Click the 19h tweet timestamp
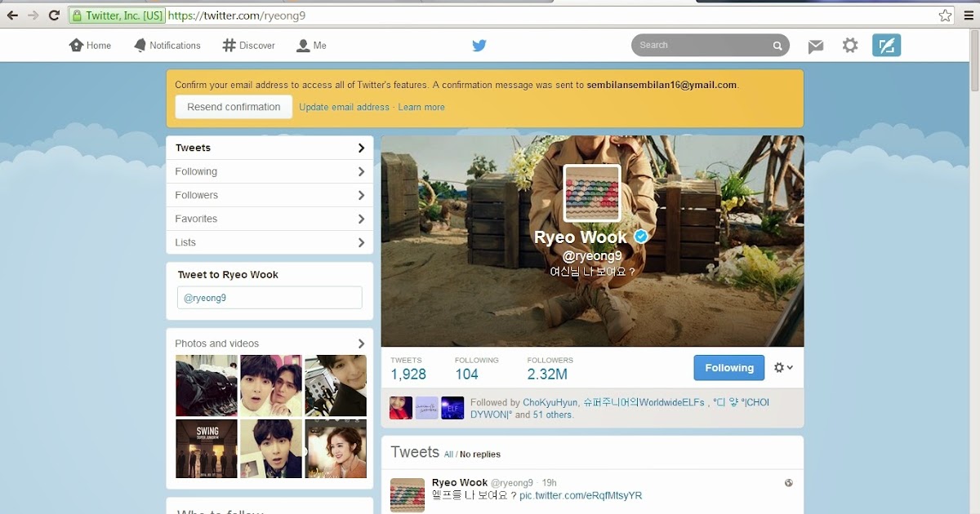 coord(549,483)
